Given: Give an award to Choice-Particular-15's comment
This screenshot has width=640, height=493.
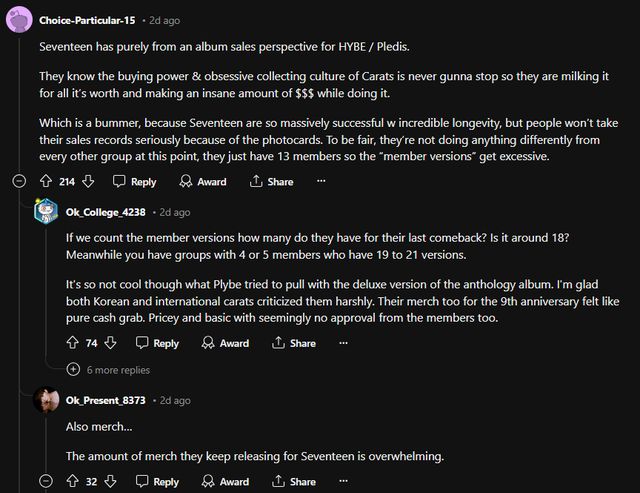Looking at the screenshot, I should pyautogui.click(x=202, y=182).
